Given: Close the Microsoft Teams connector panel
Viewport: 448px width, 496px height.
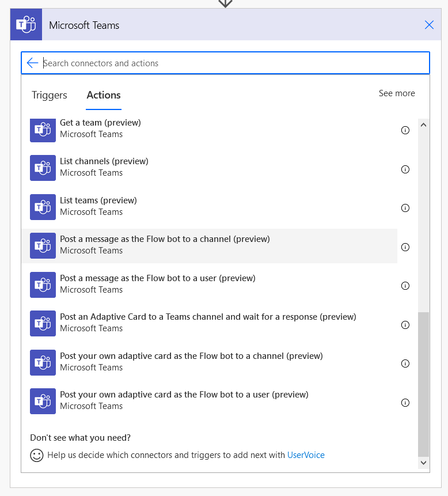Looking at the screenshot, I should [x=429, y=25].
